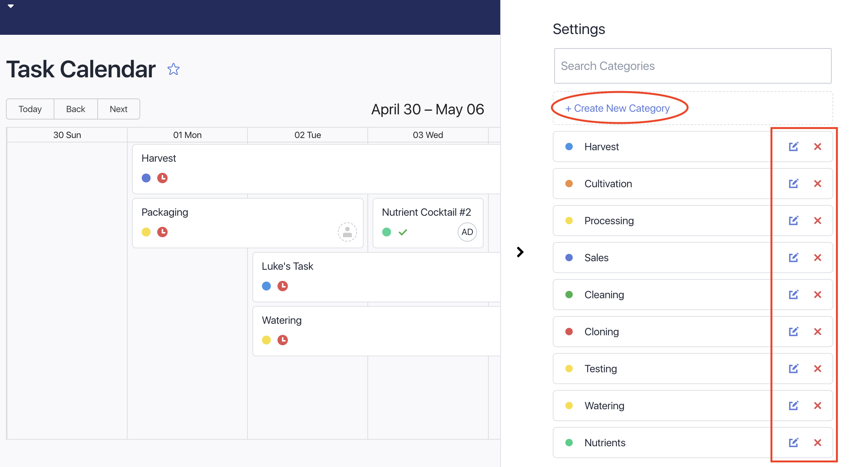
Task: Delete the Cloning category
Action: click(x=818, y=332)
